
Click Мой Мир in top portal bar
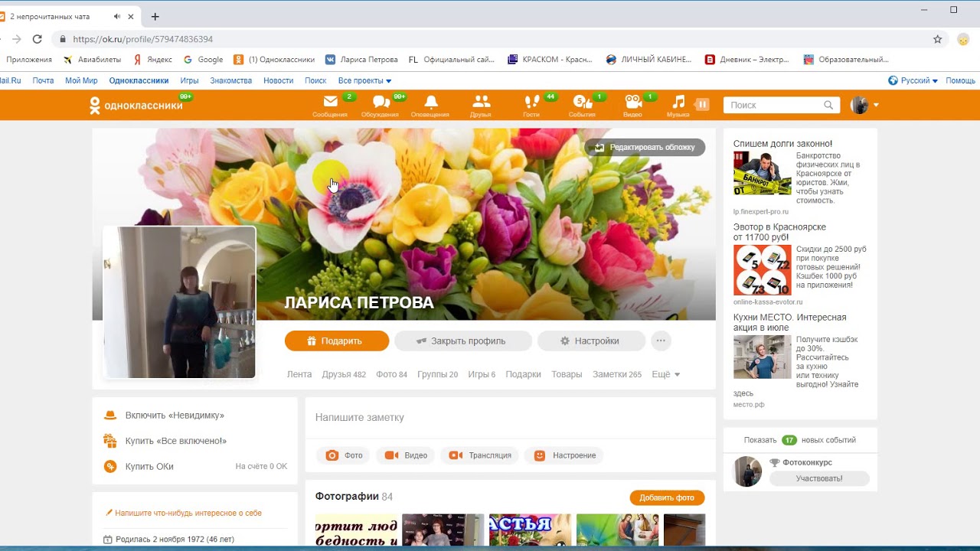(x=81, y=80)
